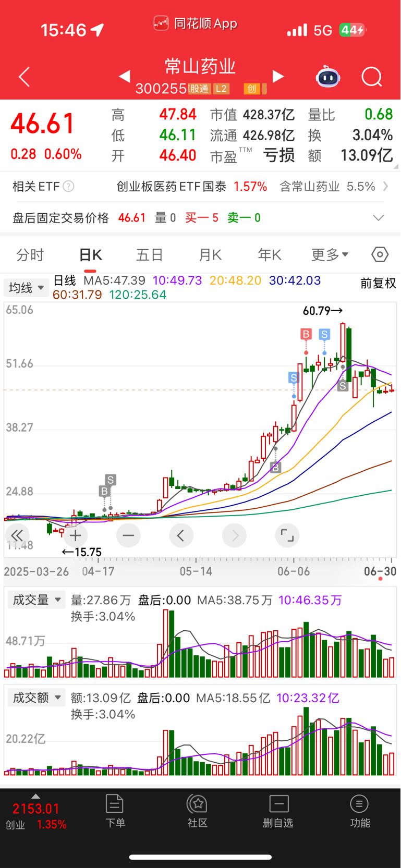Switch to 月K tab
This screenshot has width=401, height=868.
tap(210, 254)
